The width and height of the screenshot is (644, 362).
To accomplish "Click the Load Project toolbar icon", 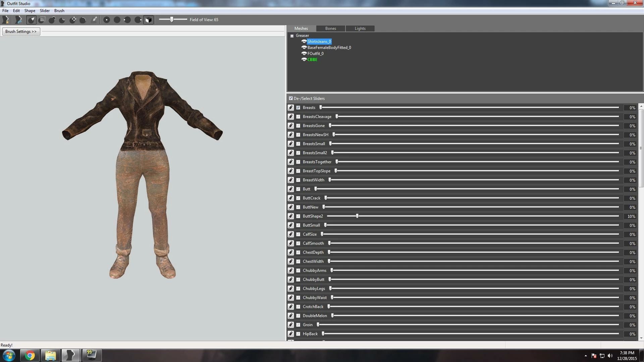I will [18, 20].
